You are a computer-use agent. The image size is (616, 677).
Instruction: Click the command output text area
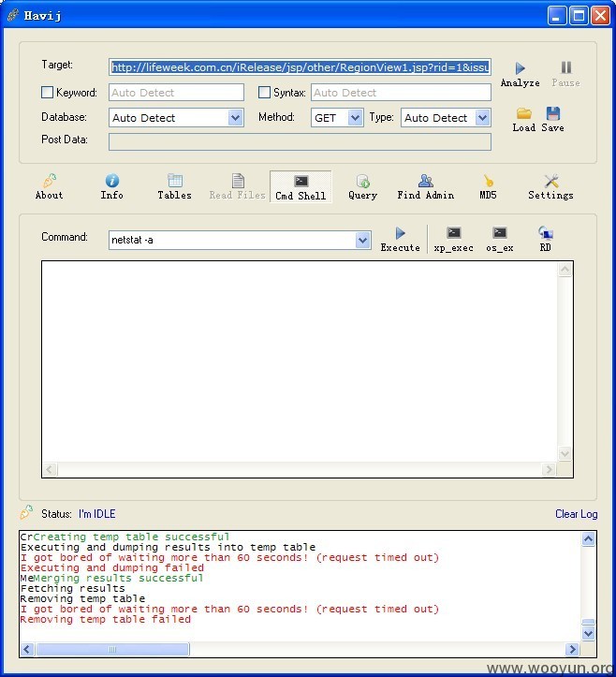[300, 361]
